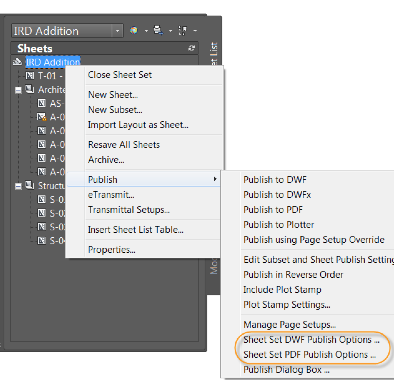Click the refresh icon in Sheets header
Viewport: 394px width, 384px height.
[x=191, y=48]
